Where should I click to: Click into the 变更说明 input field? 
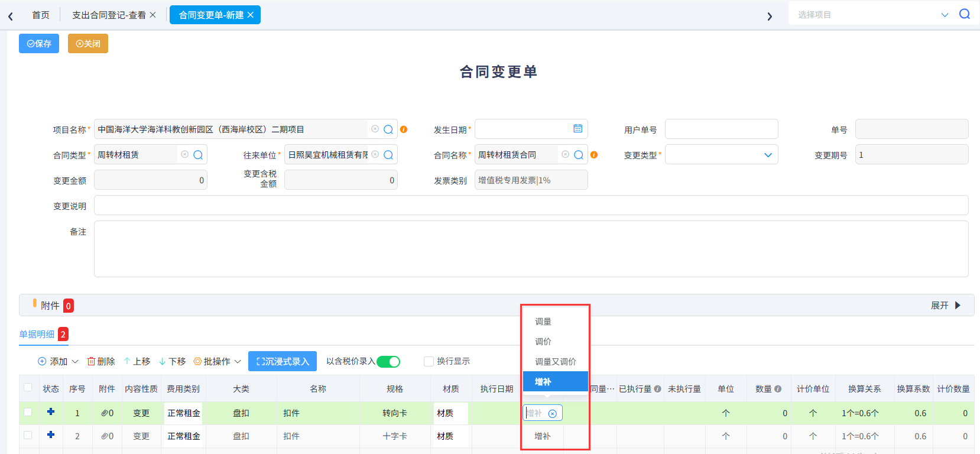click(x=531, y=205)
